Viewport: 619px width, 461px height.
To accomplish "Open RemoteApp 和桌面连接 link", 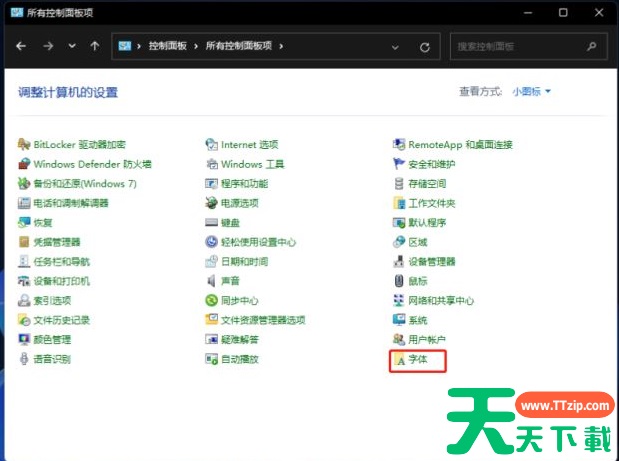I will pos(460,144).
